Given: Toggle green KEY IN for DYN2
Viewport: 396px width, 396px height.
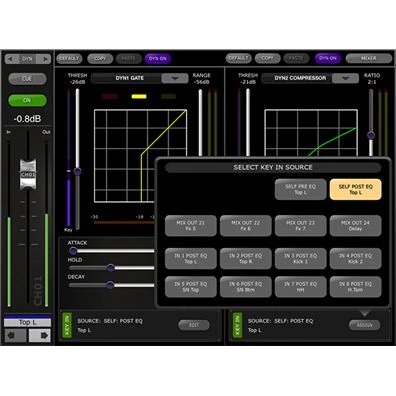Looking at the screenshot, I should (x=237, y=326).
